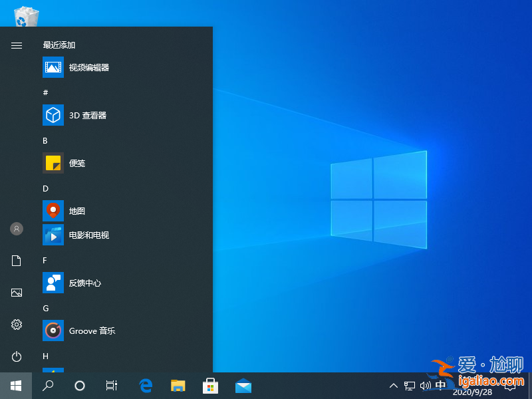Screen dimensions: 532x399
Task: Open the volume control
Action: coord(424,385)
